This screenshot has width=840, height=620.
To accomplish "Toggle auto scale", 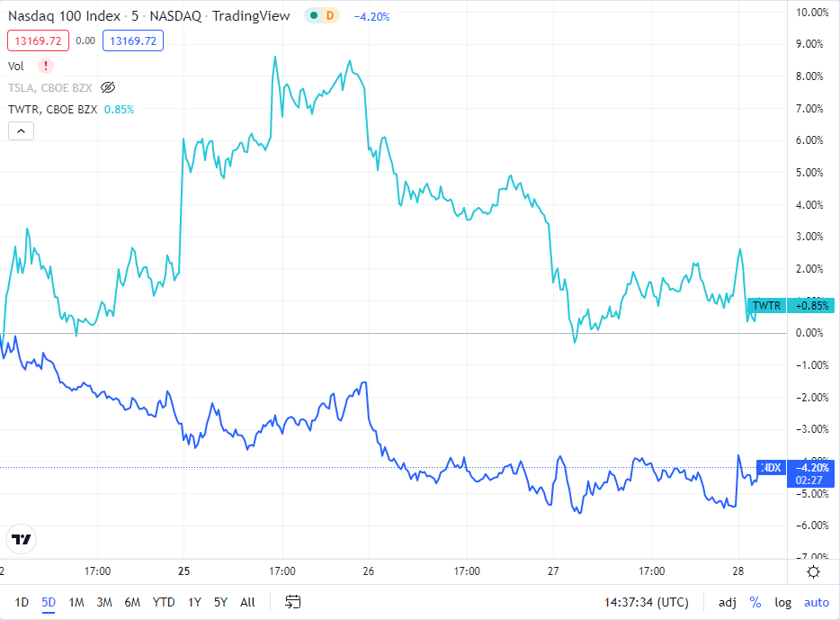I will [x=817, y=602].
